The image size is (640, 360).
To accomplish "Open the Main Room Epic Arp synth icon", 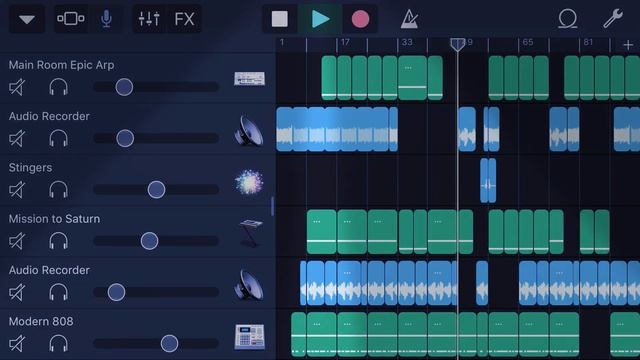I will [x=249, y=79].
